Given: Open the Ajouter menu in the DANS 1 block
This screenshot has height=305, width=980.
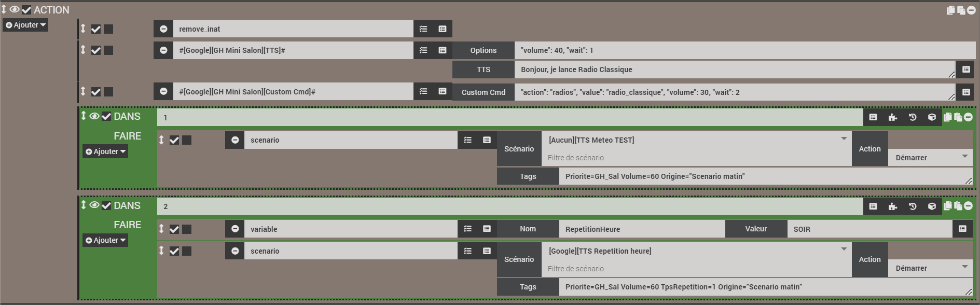Looking at the screenshot, I should (105, 151).
